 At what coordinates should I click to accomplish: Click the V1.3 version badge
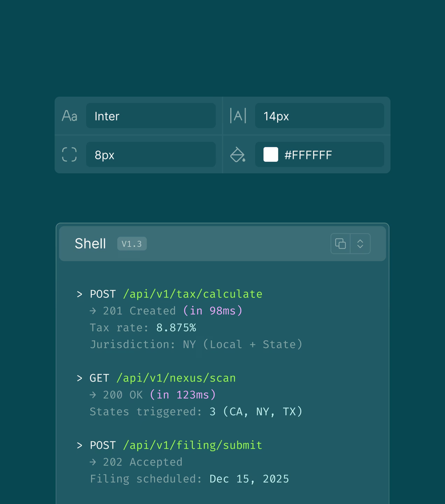(x=132, y=244)
